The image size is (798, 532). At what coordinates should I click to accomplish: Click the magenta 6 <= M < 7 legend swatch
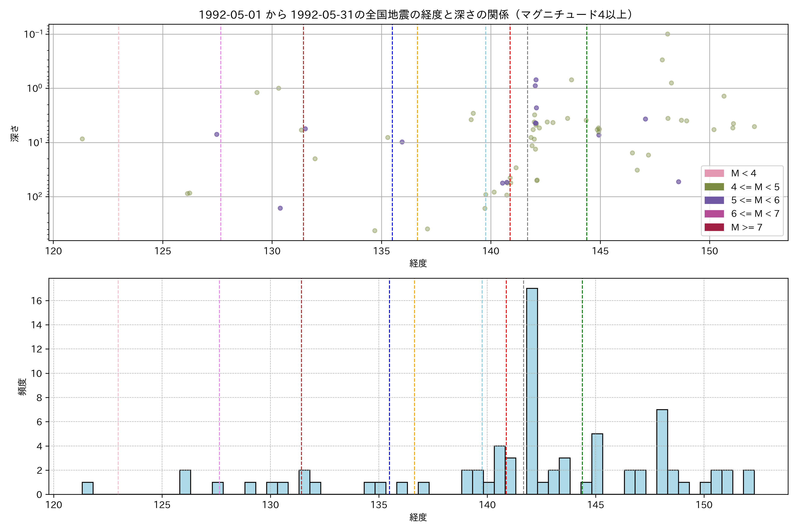[714, 214]
